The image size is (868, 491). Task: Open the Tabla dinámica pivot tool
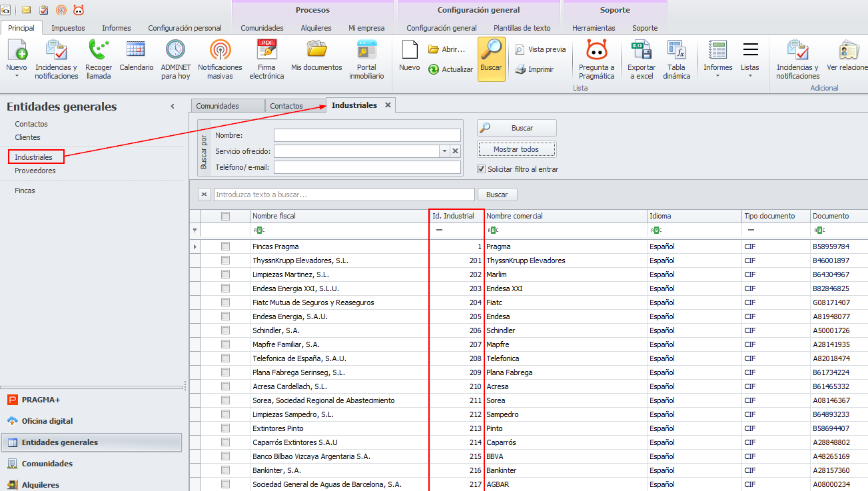pos(677,59)
